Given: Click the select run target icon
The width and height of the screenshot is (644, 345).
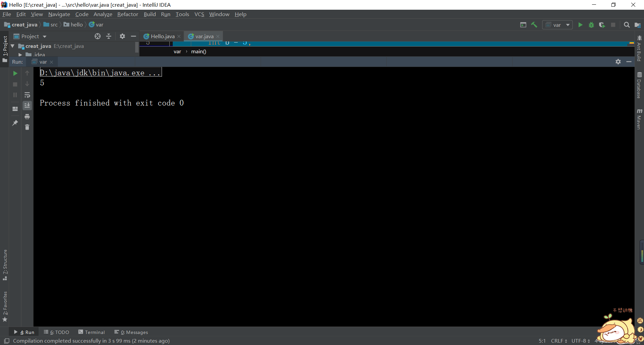Looking at the screenshot, I should point(523,25).
